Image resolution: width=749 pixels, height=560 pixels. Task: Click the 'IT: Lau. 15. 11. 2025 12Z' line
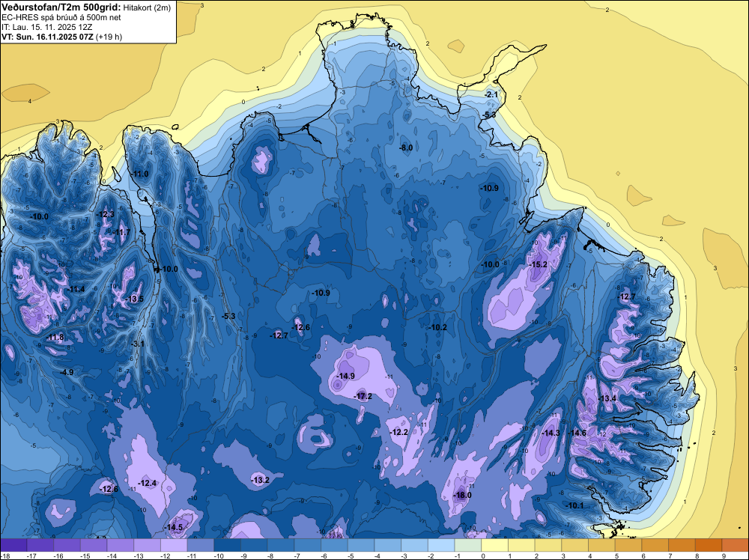point(46,27)
